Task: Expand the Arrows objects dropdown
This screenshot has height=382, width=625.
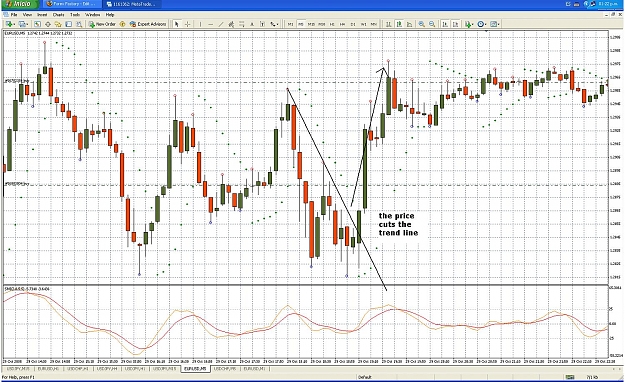Action: pyautogui.click(x=277, y=24)
